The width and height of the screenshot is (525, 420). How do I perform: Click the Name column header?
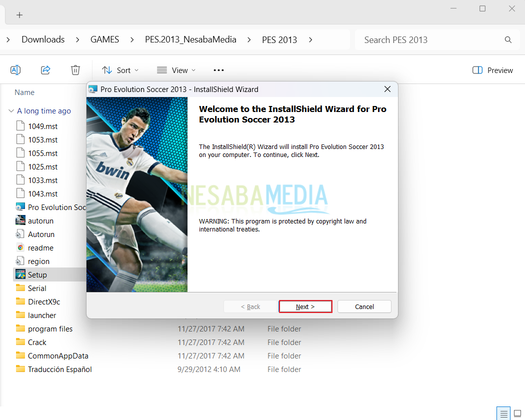click(x=24, y=92)
